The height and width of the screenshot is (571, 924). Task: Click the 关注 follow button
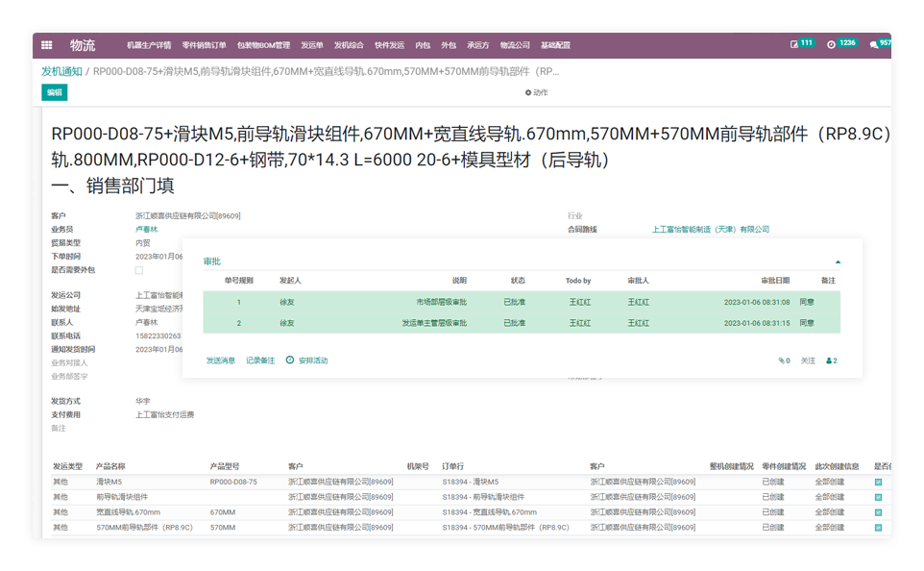pyautogui.click(x=808, y=361)
